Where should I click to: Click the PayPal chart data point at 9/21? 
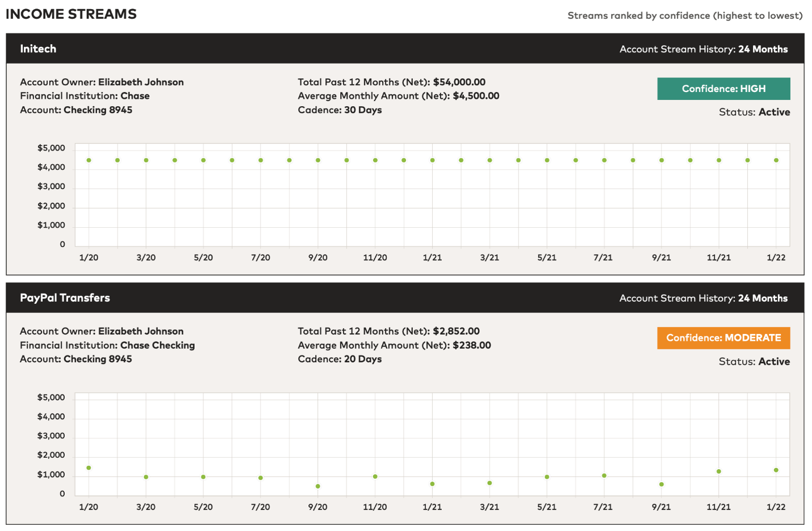point(662,484)
